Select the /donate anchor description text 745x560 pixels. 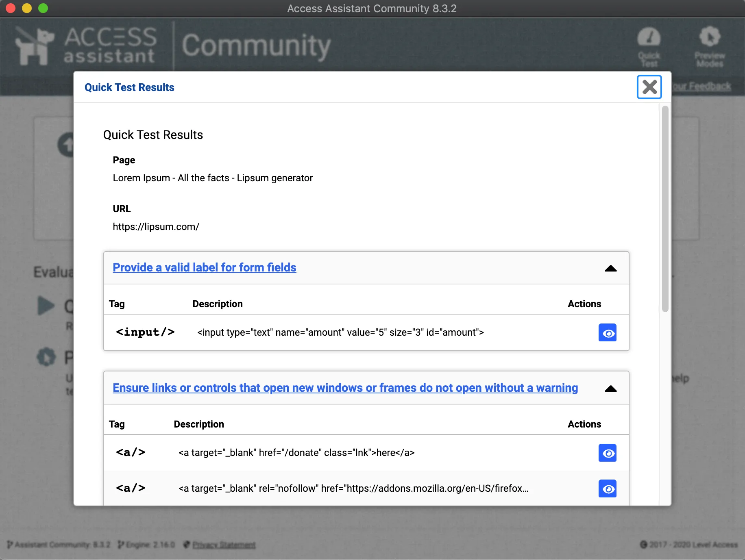coord(296,453)
